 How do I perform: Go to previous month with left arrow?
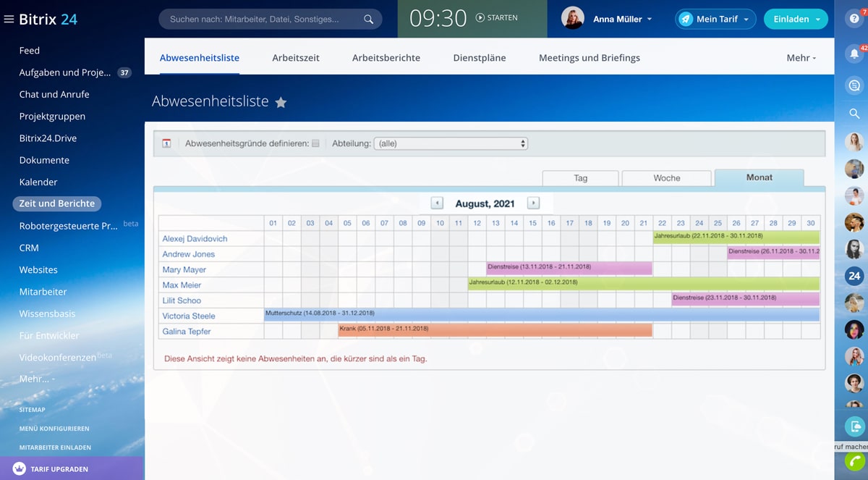coord(437,203)
